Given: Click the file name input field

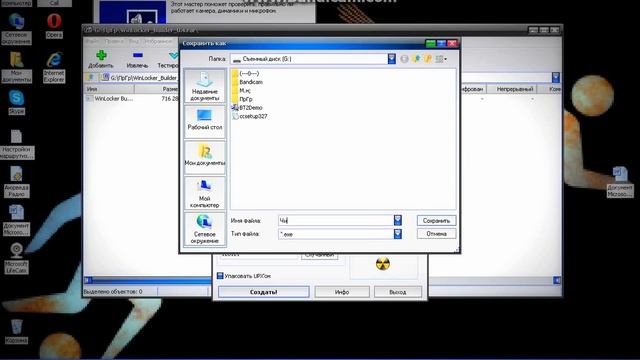Looking at the screenshot, I should (336, 220).
